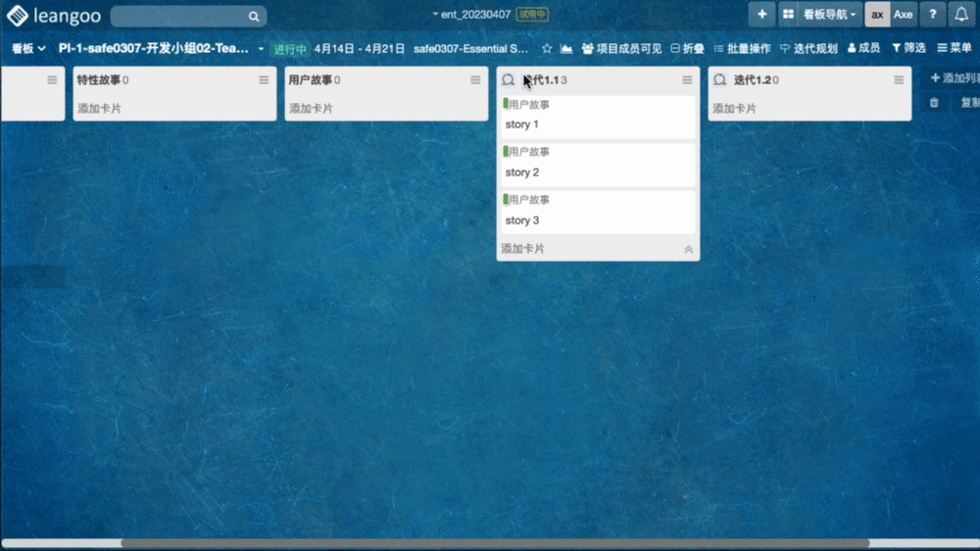Open 迭代1.1 list hamburger menu

pos(687,80)
